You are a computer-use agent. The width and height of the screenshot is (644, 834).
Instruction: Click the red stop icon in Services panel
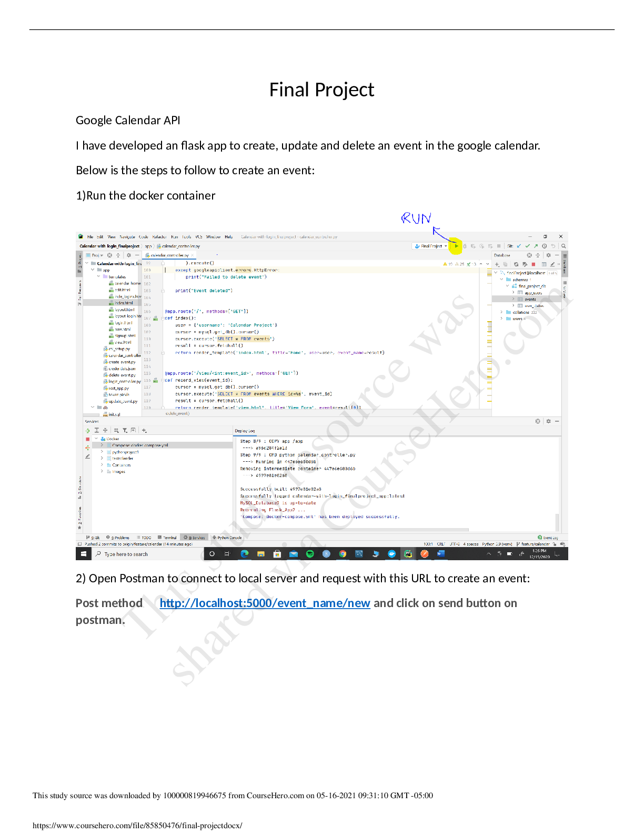pyautogui.click(x=88, y=439)
